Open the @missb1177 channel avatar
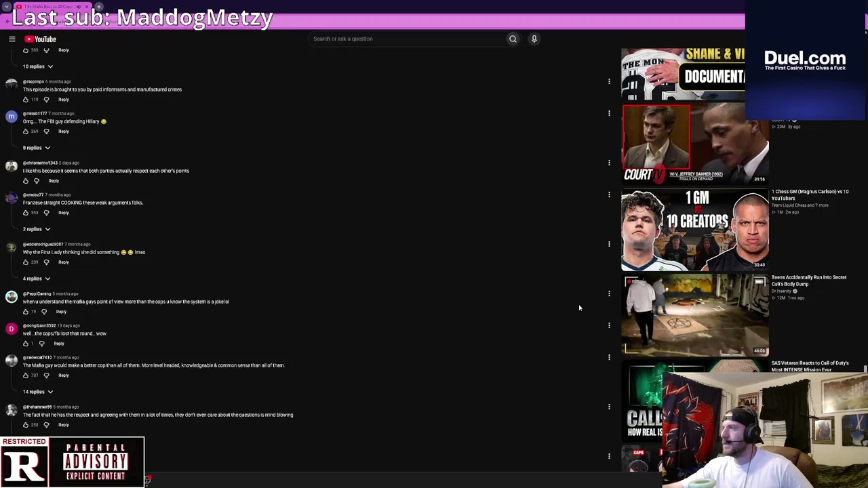This screenshot has height=488, width=868. click(12, 117)
